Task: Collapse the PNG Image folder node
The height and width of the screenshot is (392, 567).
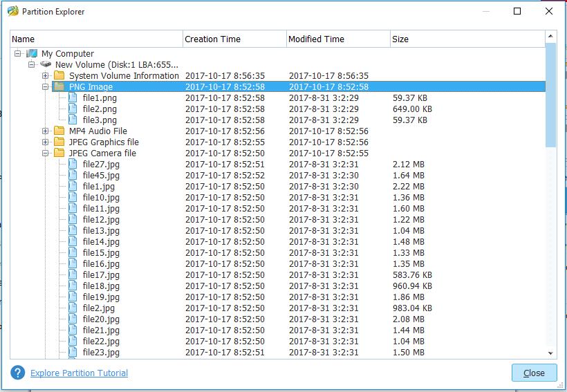Action: [x=46, y=87]
